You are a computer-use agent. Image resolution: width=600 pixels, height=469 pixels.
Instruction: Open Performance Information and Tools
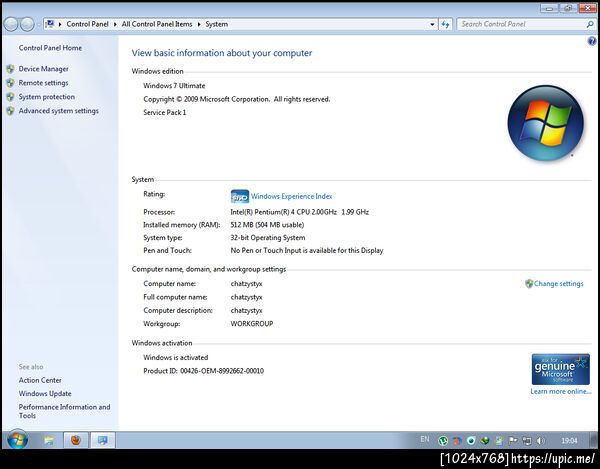(64, 411)
